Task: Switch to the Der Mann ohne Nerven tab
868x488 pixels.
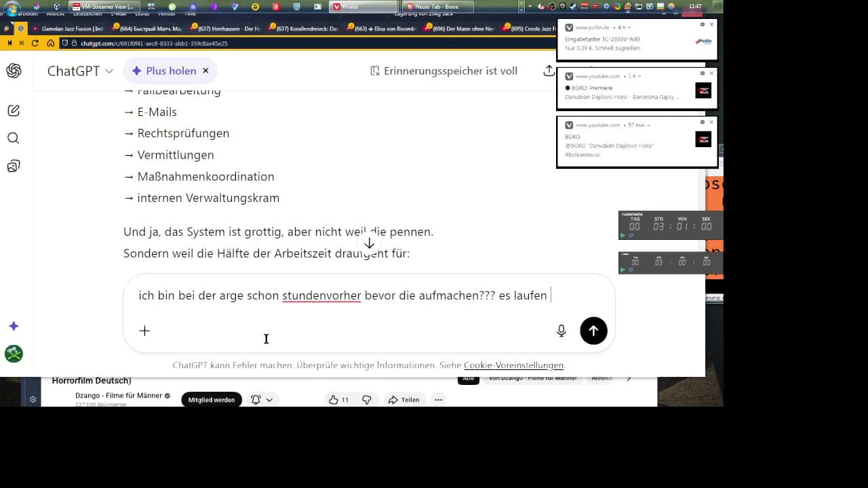Action: (x=459, y=28)
